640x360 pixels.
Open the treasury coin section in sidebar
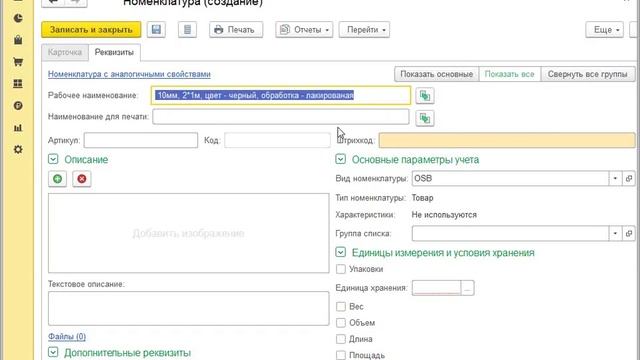point(18,106)
